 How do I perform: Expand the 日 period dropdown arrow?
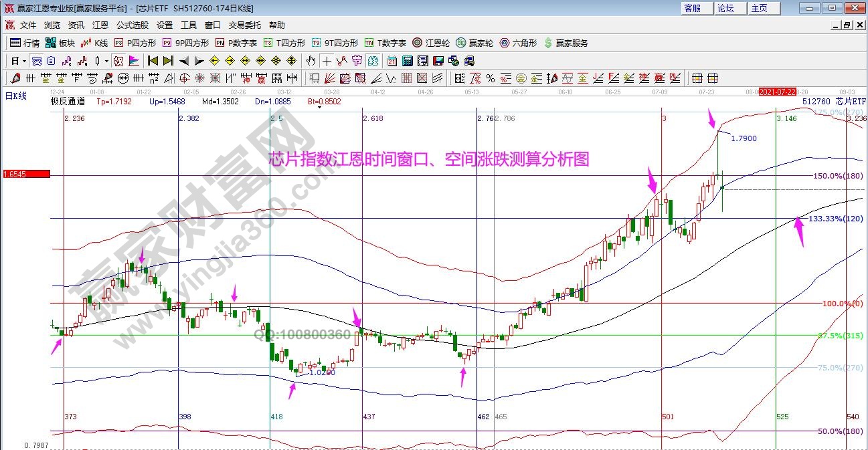click(24, 61)
